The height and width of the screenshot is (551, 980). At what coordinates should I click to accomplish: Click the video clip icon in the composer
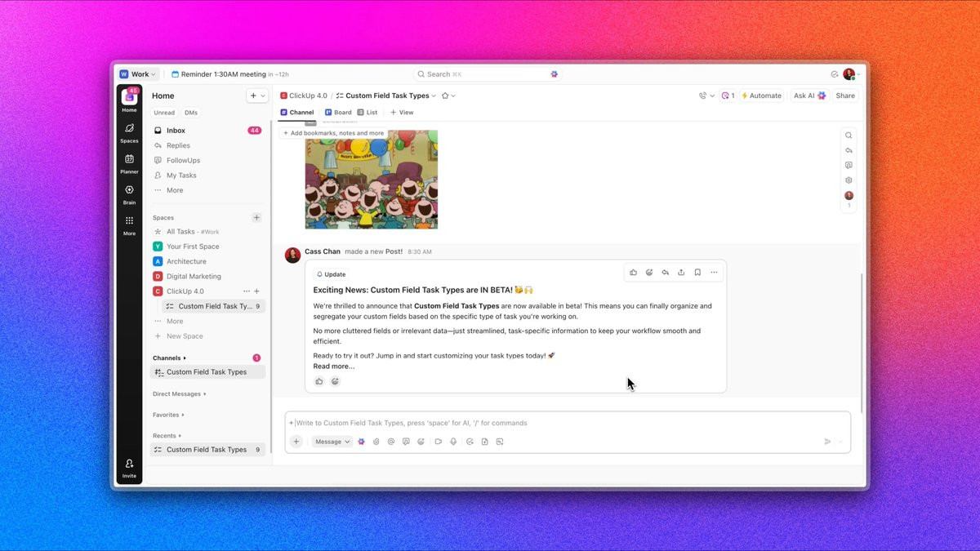click(439, 442)
